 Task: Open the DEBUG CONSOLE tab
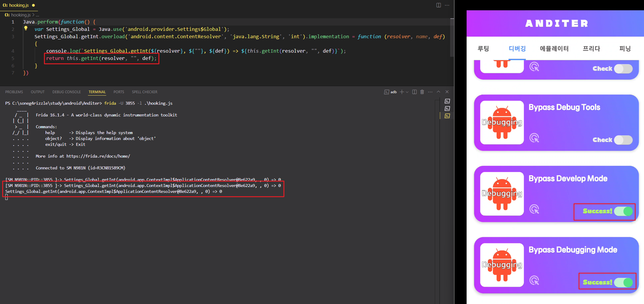pyautogui.click(x=66, y=92)
